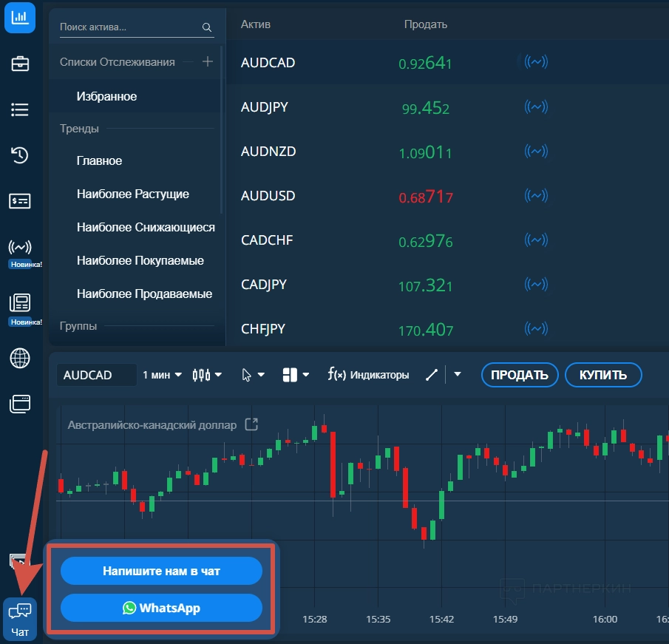This screenshot has width=669, height=644.
Task: Select the CADCHF asset row
Action: [447, 240]
